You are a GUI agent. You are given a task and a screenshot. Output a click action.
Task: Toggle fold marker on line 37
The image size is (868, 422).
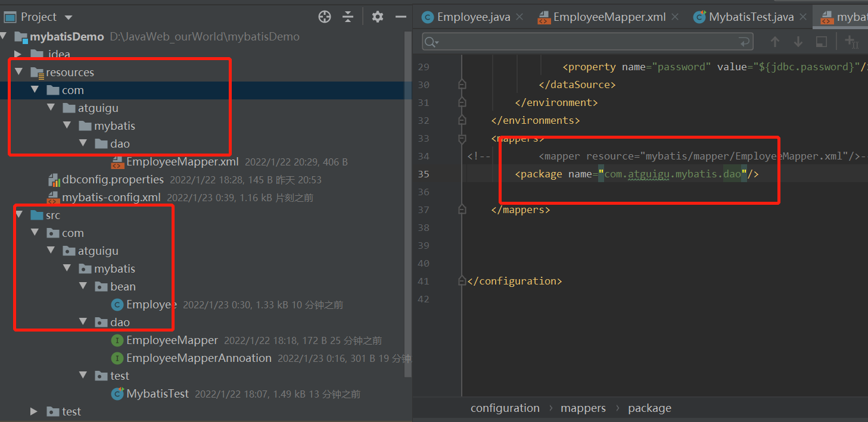click(x=462, y=210)
